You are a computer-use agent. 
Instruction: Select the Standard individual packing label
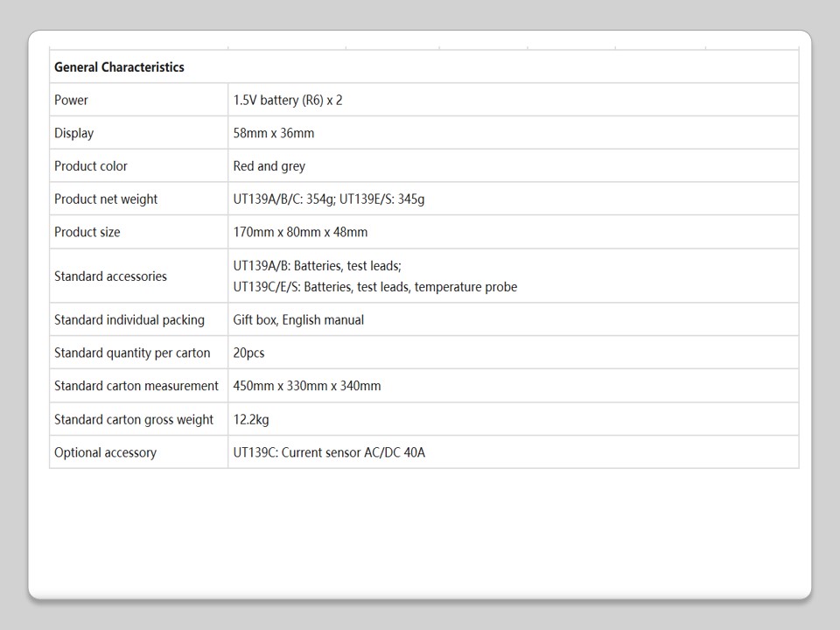coord(129,320)
